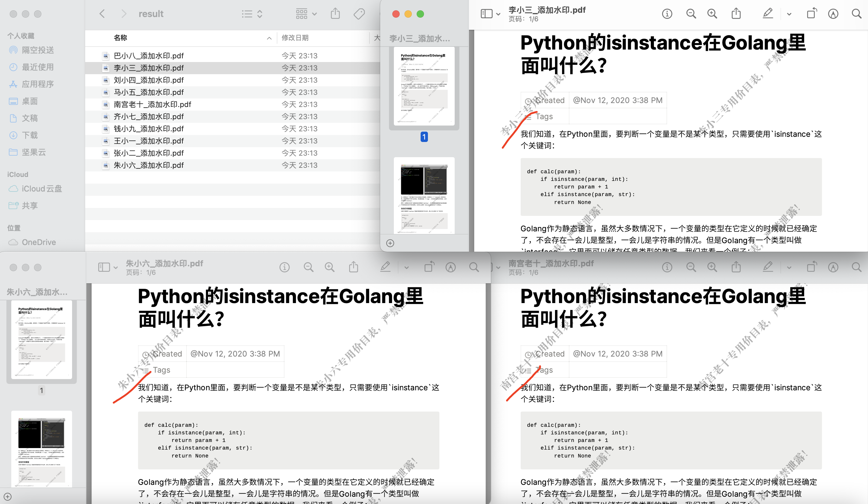868x504 pixels.
Task: Search in 朱小六 Preview window
Action: pos(474,267)
